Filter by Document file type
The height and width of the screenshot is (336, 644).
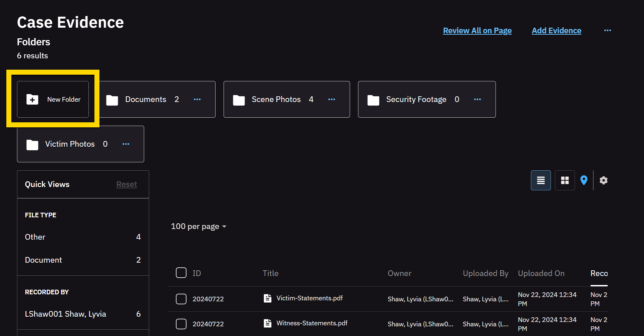[43, 260]
